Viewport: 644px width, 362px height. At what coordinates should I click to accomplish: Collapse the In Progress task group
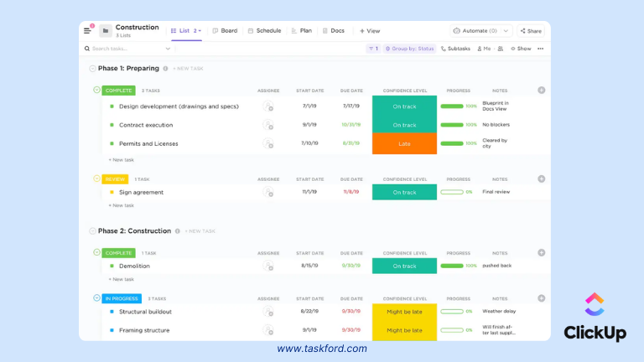(96, 297)
